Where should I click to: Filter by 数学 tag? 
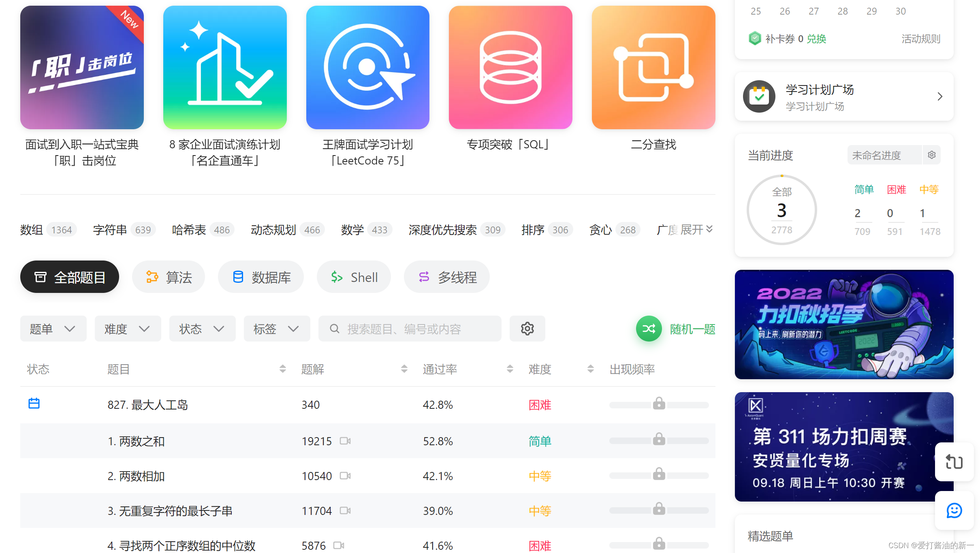click(x=366, y=230)
